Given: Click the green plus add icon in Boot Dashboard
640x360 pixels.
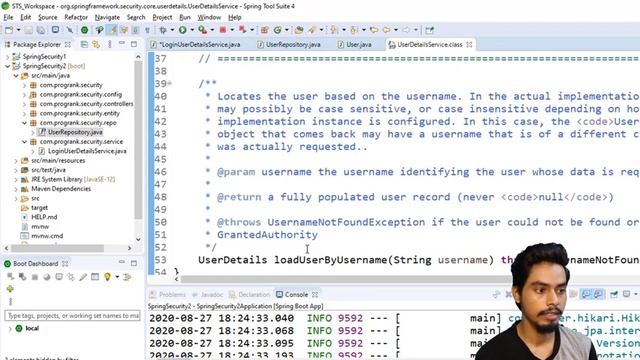Looking at the screenshot, I should (10, 289).
